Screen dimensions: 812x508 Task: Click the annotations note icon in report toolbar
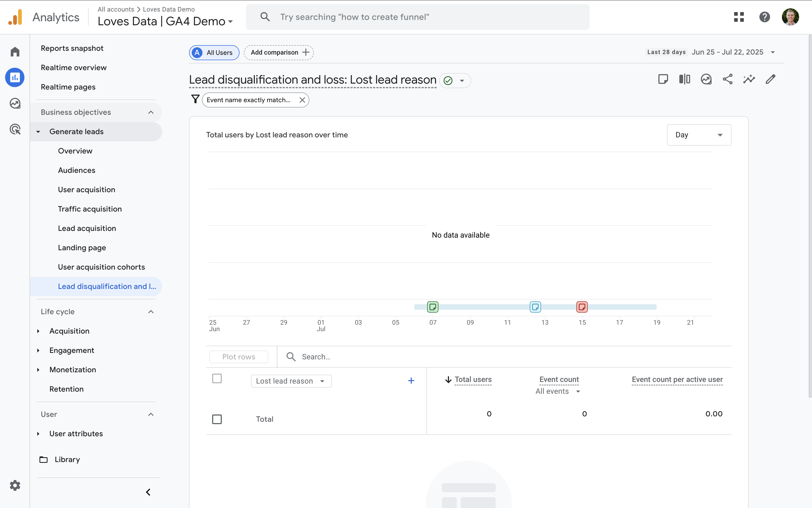663,79
